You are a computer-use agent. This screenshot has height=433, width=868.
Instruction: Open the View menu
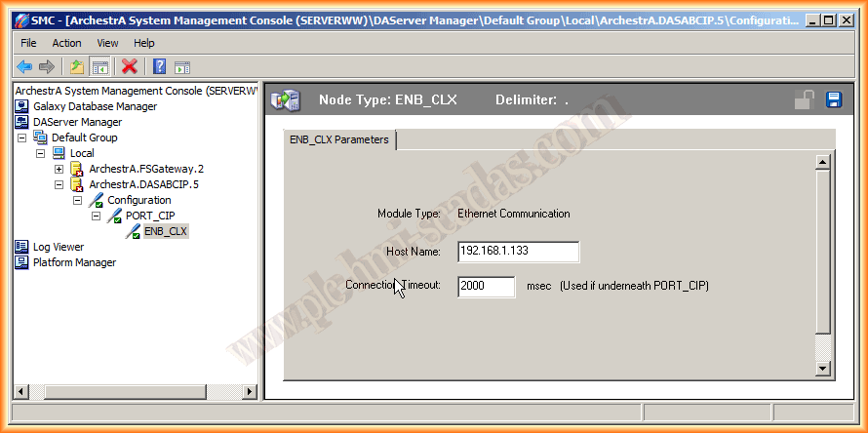point(107,43)
